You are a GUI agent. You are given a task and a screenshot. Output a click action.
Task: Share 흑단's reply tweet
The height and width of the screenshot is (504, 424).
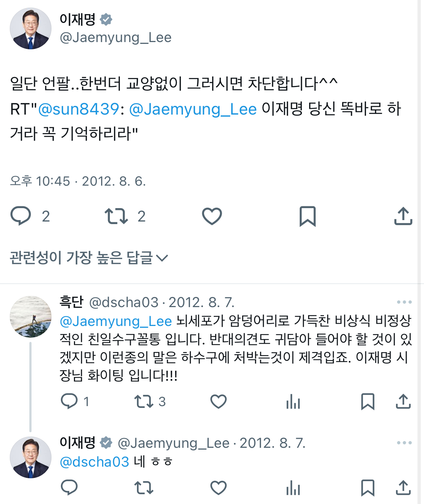coord(403,401)
